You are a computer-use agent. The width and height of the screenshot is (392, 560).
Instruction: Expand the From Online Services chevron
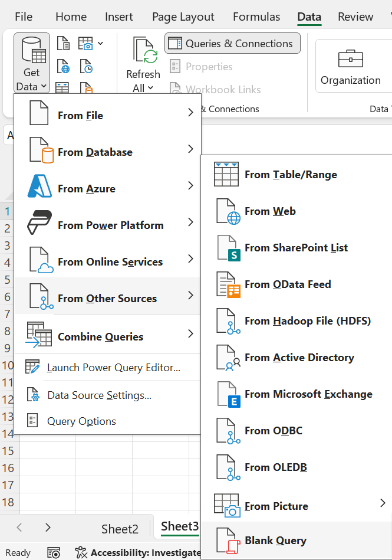pos(190,258)
